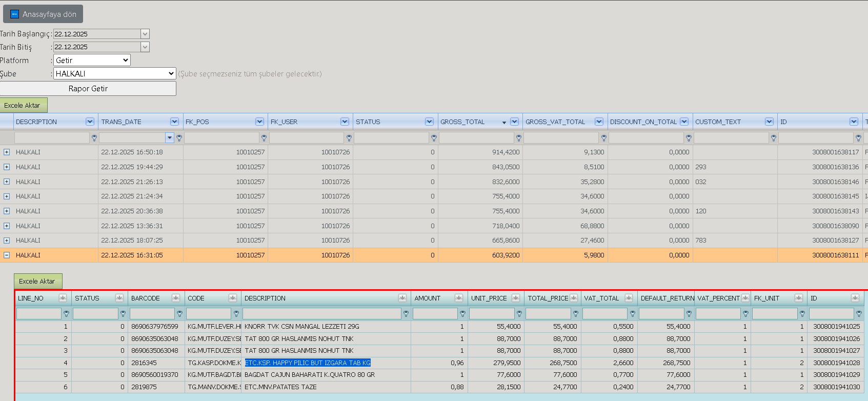The height and width of the screenshot is (401, 868).
Task: Open STATUS column header menu in top grid
Action: pos(429,122)
